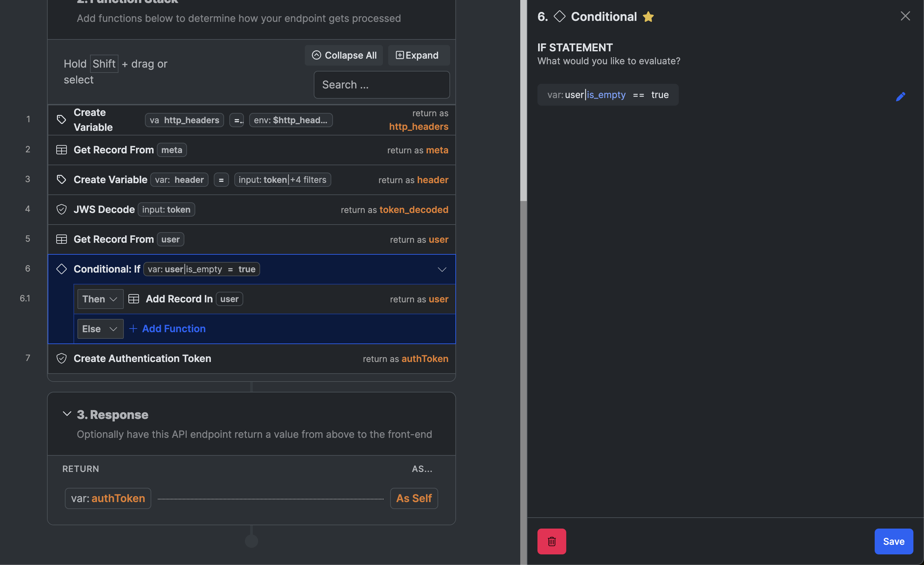924x565 pixels.
Task: Click the env: $http_head... value chip
Action: (x=291, y=120)
